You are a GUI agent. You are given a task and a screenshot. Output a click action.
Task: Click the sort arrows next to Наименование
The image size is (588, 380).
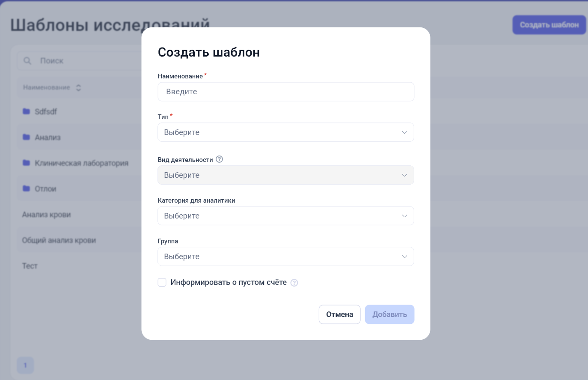[78, 88]
